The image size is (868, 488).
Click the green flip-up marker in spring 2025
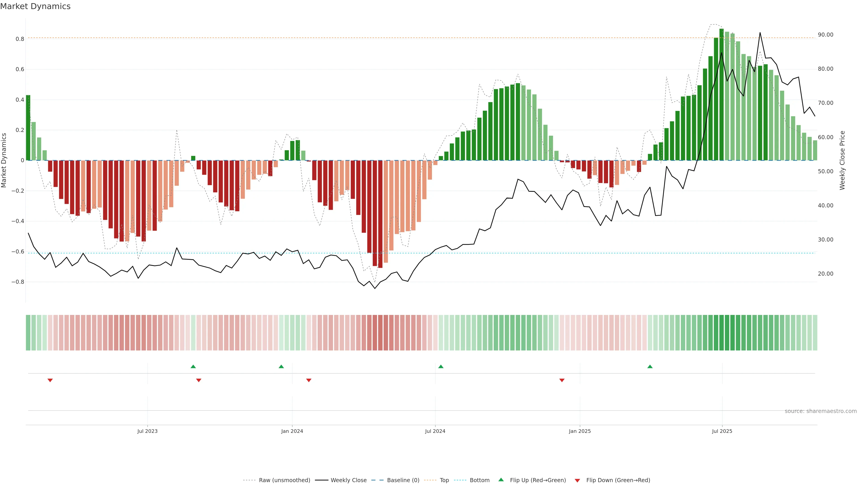(x=650, y=366)
